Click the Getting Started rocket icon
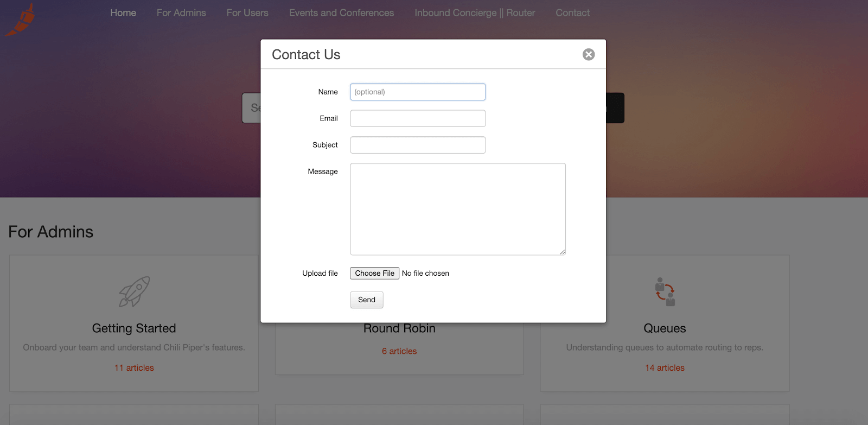868x425 pixels. coord(134,292)
